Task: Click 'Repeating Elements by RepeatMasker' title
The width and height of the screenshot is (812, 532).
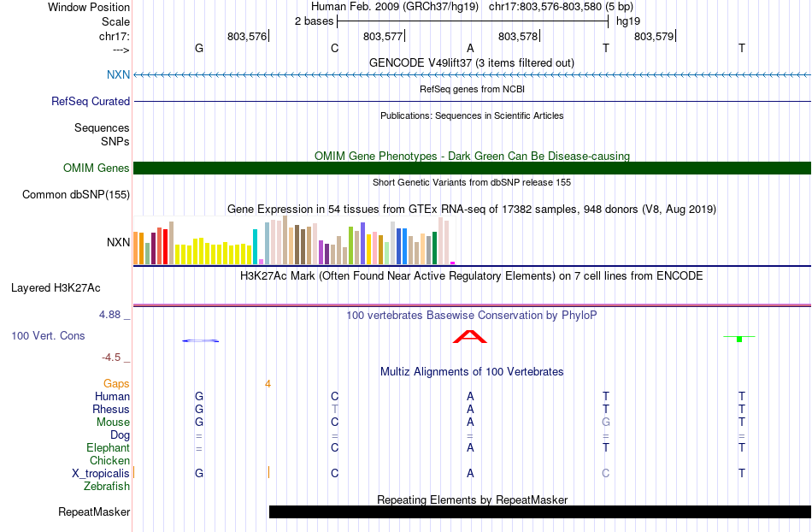Action: [x=472, y=499]
